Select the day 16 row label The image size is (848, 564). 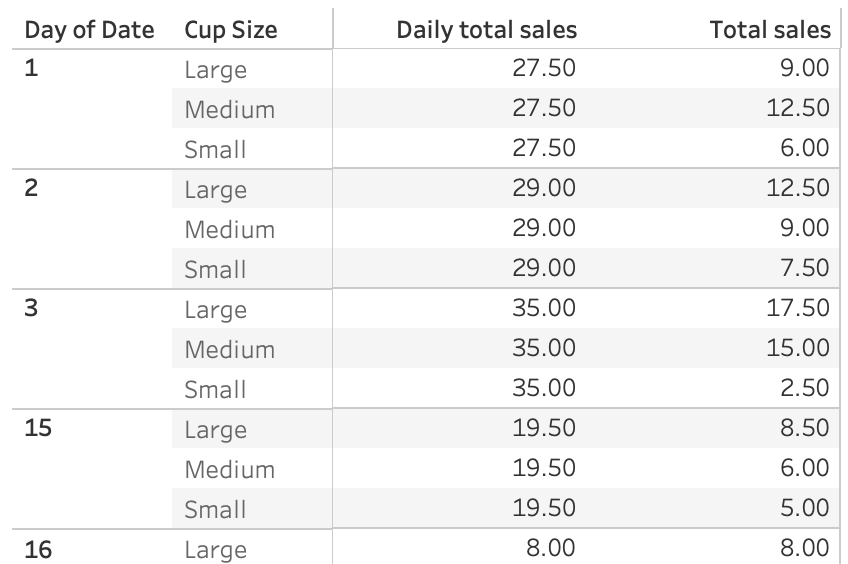click(38, 548)
